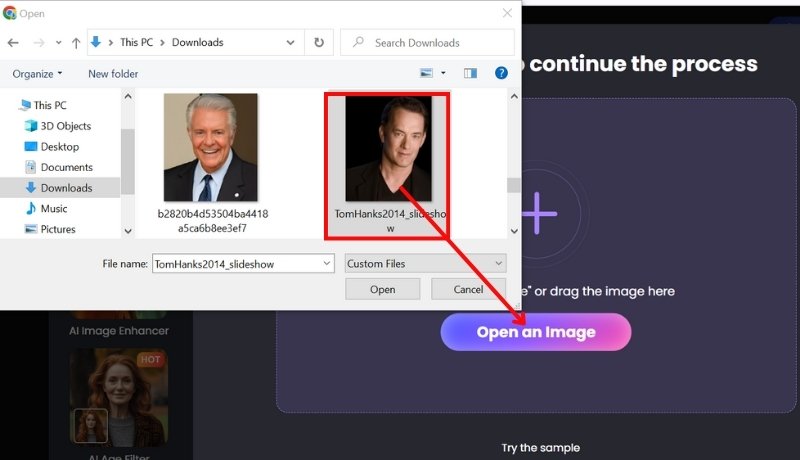Select the Music folder in sidebar

[54, 208]
